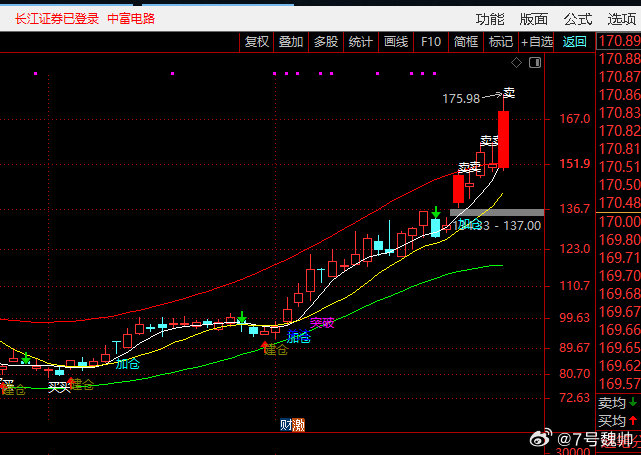Viewport: 641px width, 455px height.
Task: Open the 版面 menu
Action: click(533, 19)
